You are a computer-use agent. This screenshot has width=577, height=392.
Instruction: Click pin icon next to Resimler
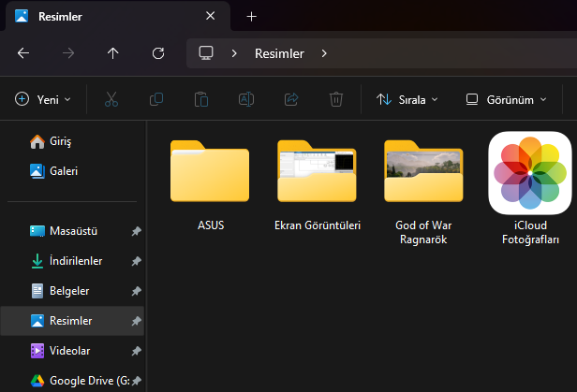point(137,321)
